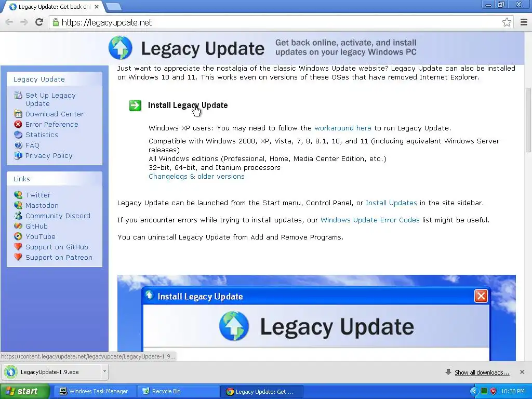Click the Download Center sidebar link text
This screenshot has width=532, height=399.
tap(54, 114)
